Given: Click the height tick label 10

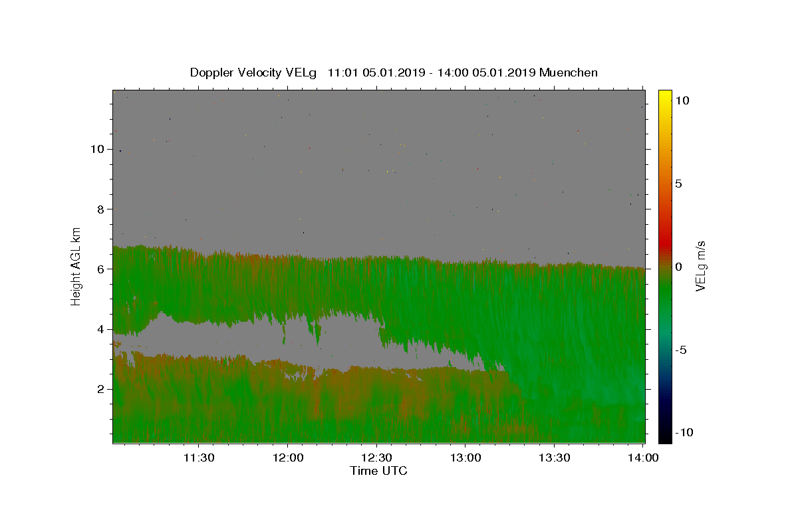Looking at the screenshot, I should 98,149.
